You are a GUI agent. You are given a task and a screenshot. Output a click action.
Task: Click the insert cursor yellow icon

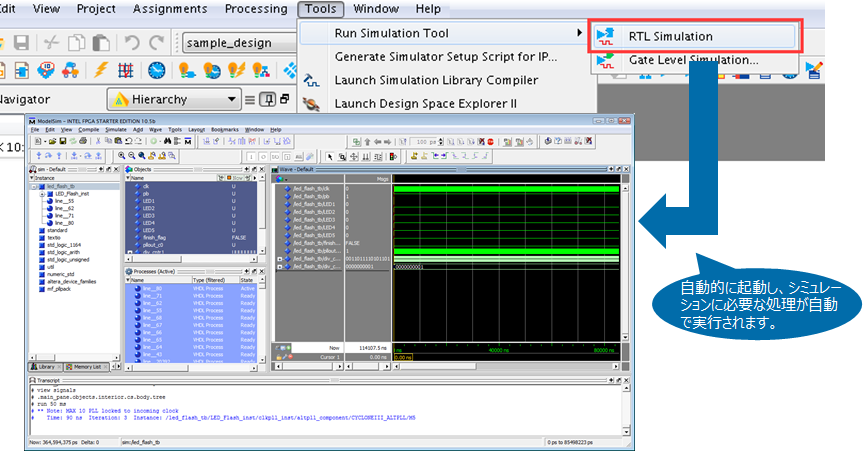click(x=414, y=157)
